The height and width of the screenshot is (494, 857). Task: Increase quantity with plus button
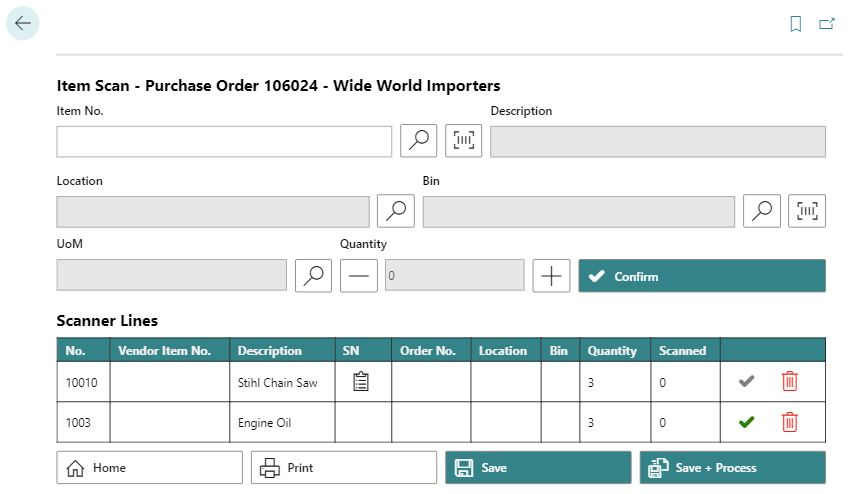(551, 275)
